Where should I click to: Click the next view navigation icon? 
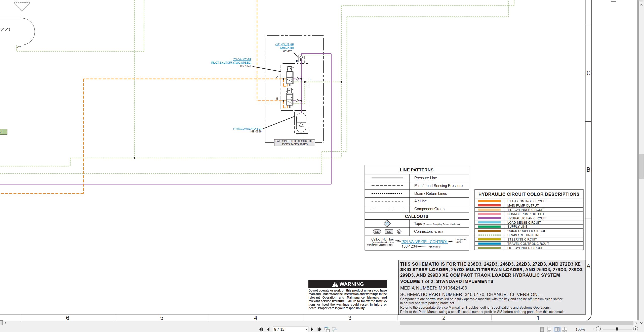click(x=335, y=329)
